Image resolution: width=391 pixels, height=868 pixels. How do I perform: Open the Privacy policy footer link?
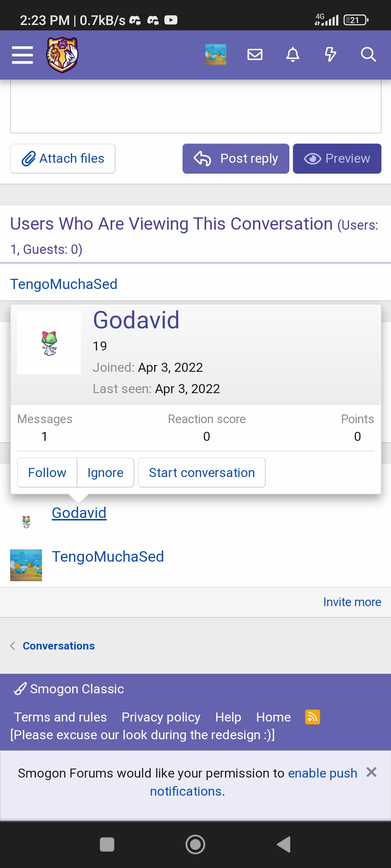(x=161, y=717)
